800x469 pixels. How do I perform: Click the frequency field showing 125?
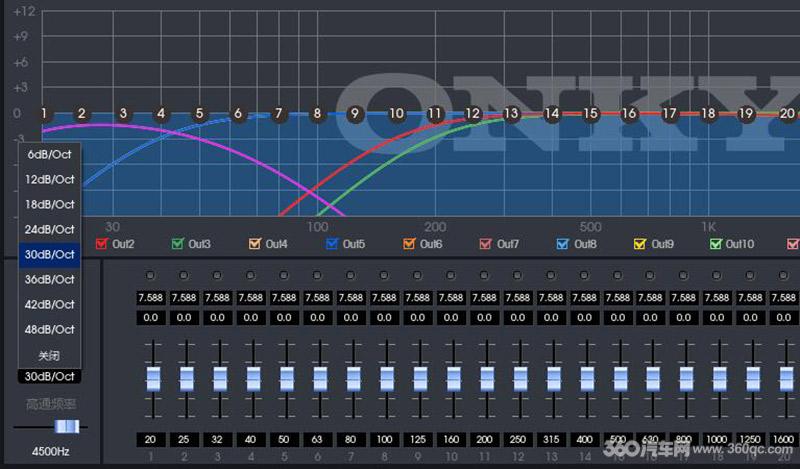417,439
